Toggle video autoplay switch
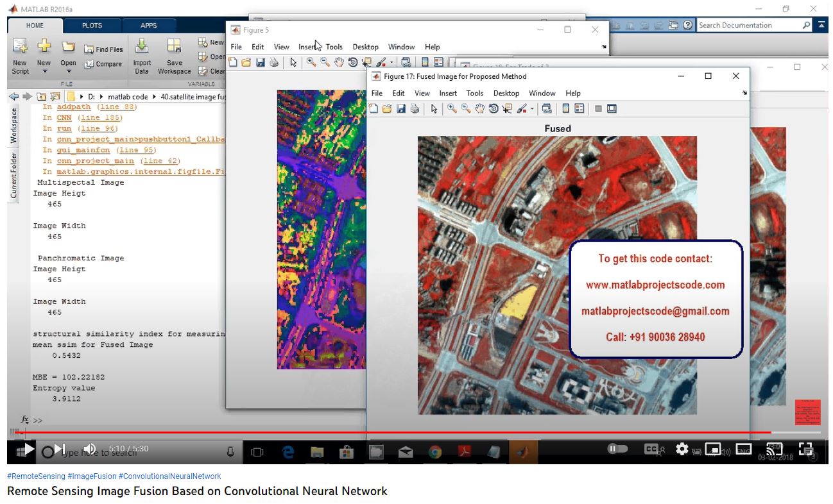Viewport: 833px width, 504px height. pyautogui.click(x=617, y=449)
